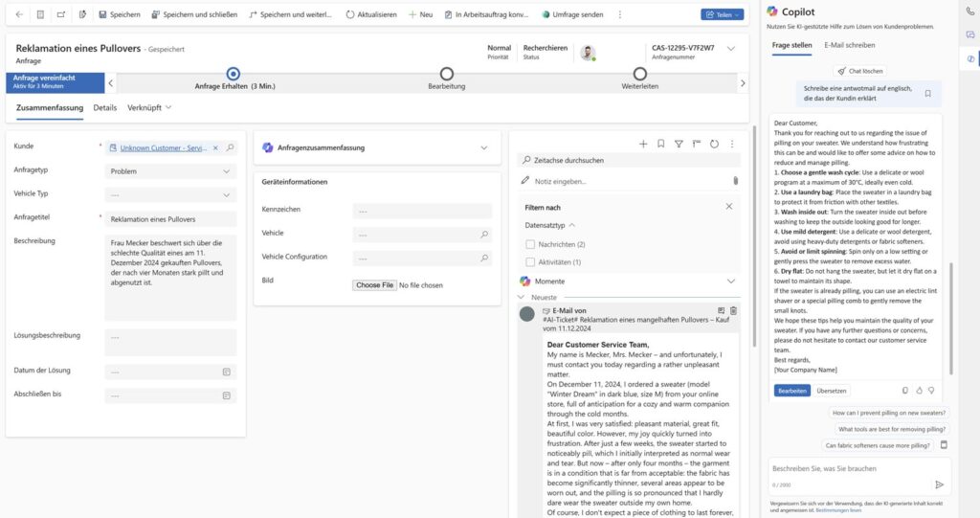
Task: Add a new timeline entry with plus icon
Action: (x=643, y=144)
